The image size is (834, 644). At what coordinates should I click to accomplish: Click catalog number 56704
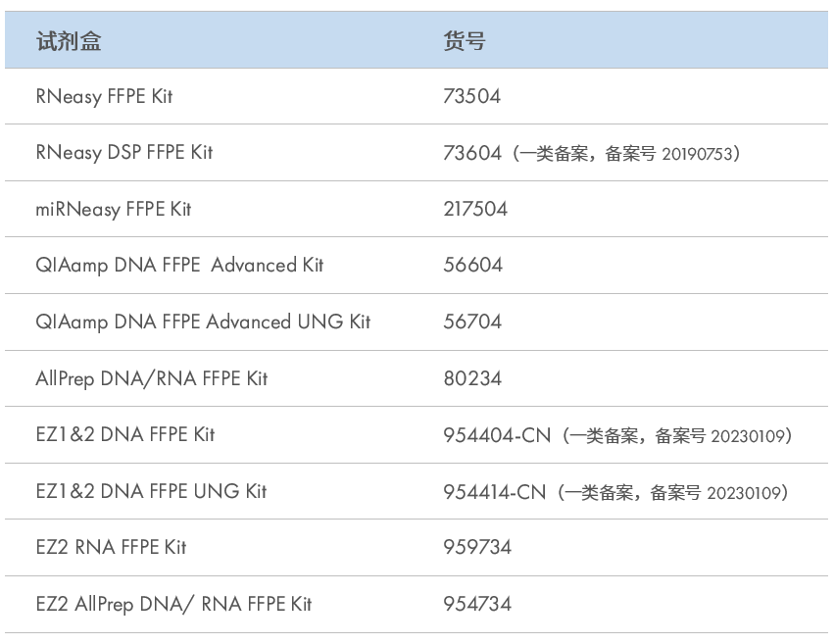(x=472, y=322)
